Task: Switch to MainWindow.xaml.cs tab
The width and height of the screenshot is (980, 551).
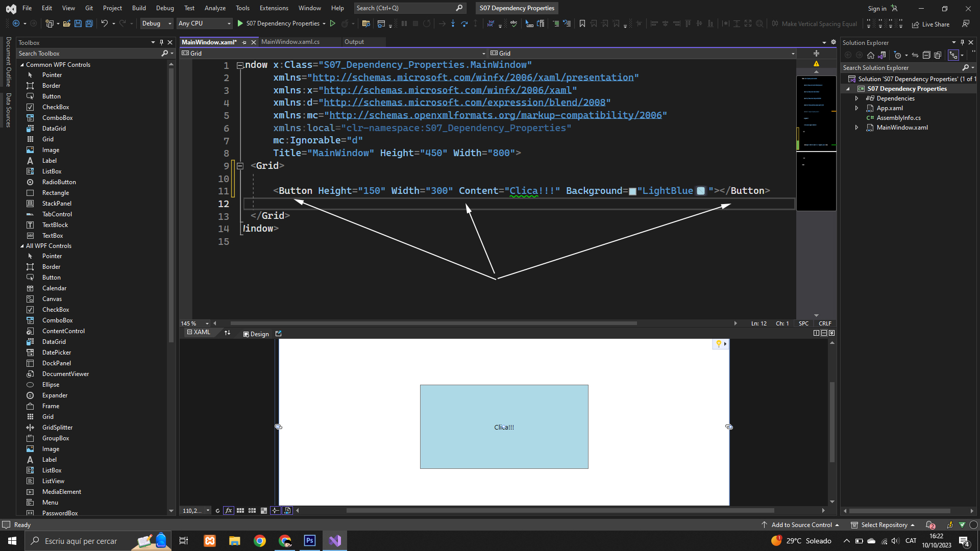Action: (290, 42)
